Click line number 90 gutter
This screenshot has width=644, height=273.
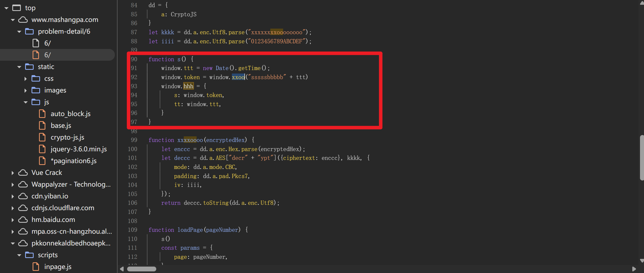pyautogui.click(x=134, y=59)
